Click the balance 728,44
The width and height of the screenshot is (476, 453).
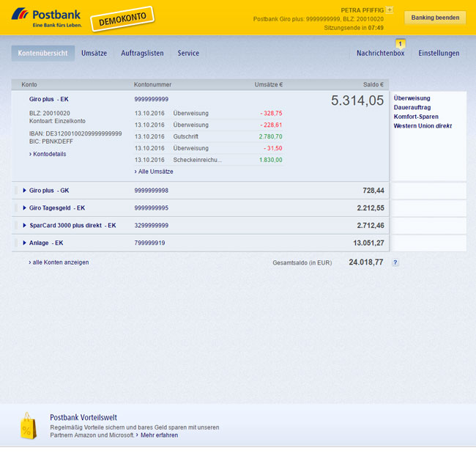[x=373, y=191]
